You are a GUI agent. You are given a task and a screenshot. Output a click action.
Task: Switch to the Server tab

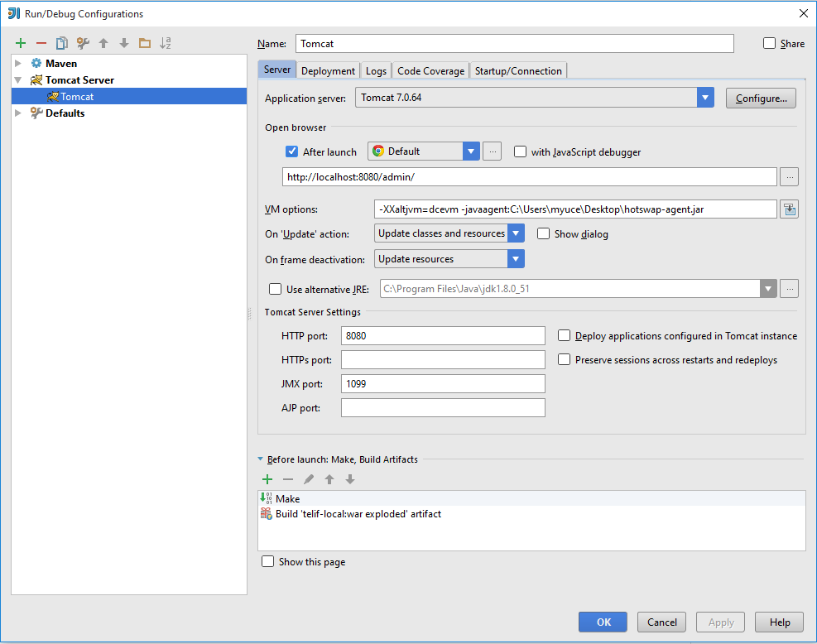pos(277,70)
